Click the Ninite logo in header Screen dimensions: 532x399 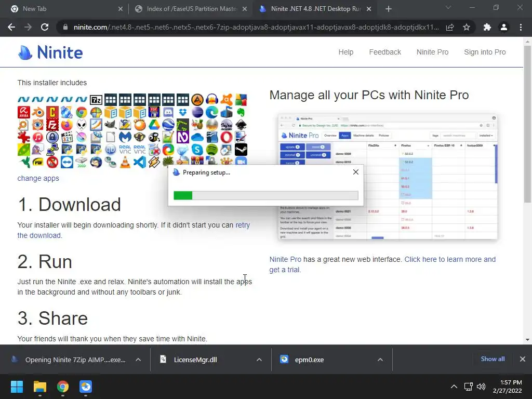[50, 52]
